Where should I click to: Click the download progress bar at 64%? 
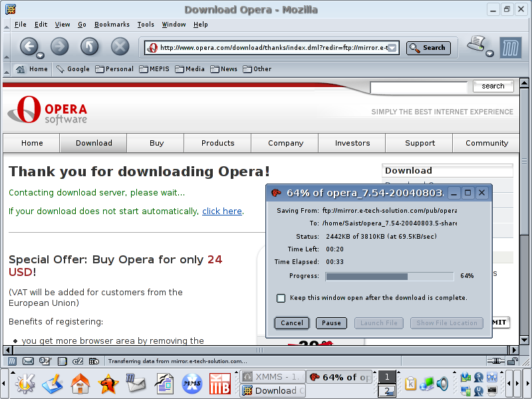pos(389,276)
